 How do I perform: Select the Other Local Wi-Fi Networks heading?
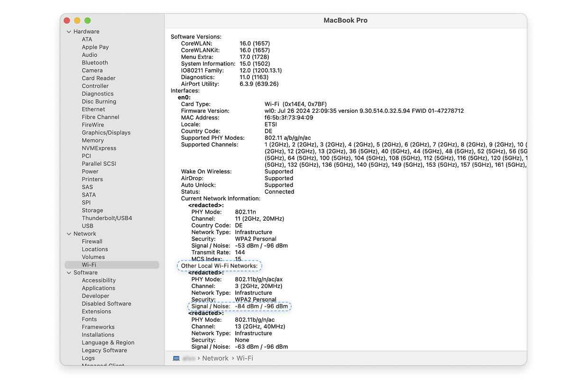[219, 266]
